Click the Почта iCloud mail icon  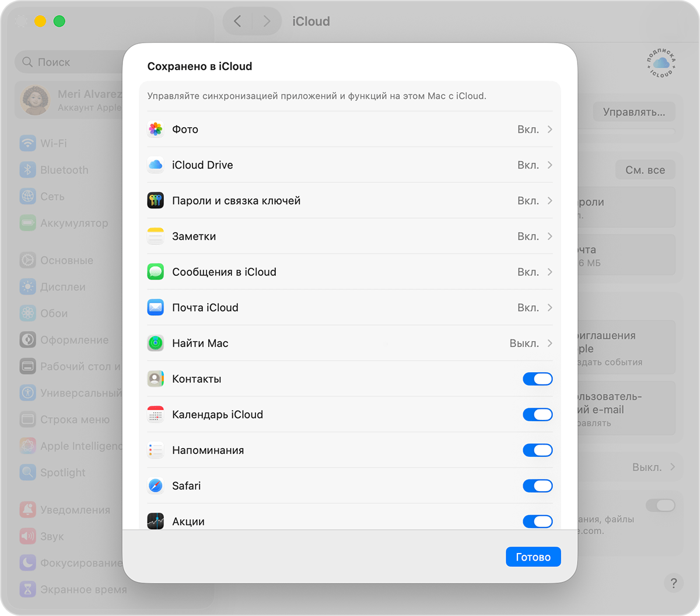coord(155,307)
